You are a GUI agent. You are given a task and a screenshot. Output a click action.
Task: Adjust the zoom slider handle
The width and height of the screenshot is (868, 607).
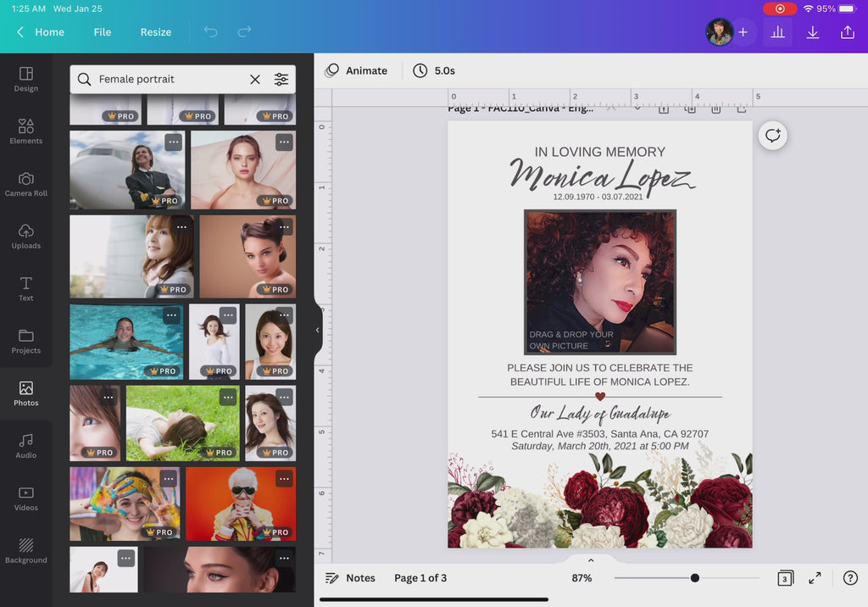pos(695,577)
